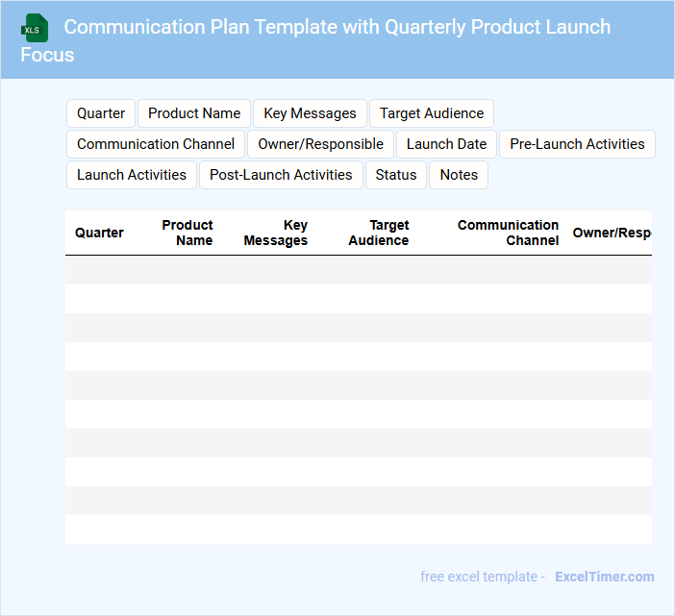Select the Communication Channel tag
Image resolution: width=675 pixels, height=616 pixels.
pyautogui.click(x=156, y=144)
